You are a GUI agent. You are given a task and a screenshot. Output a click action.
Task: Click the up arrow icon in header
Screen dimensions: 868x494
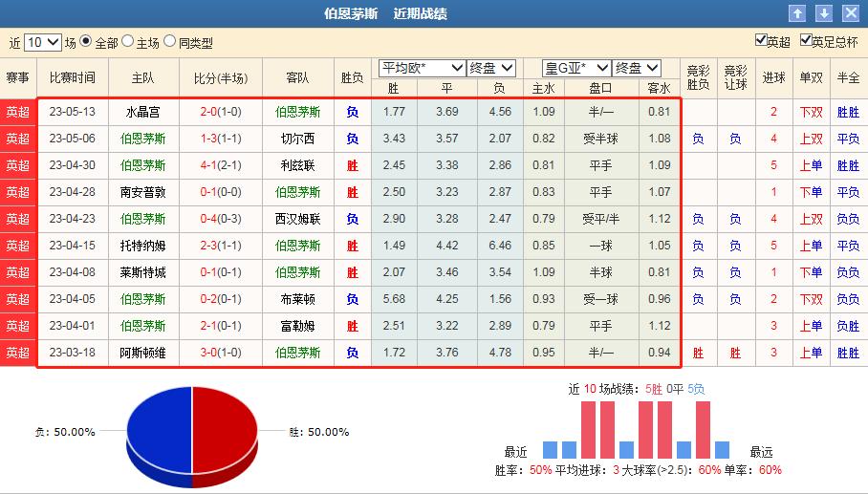[797, 13]
